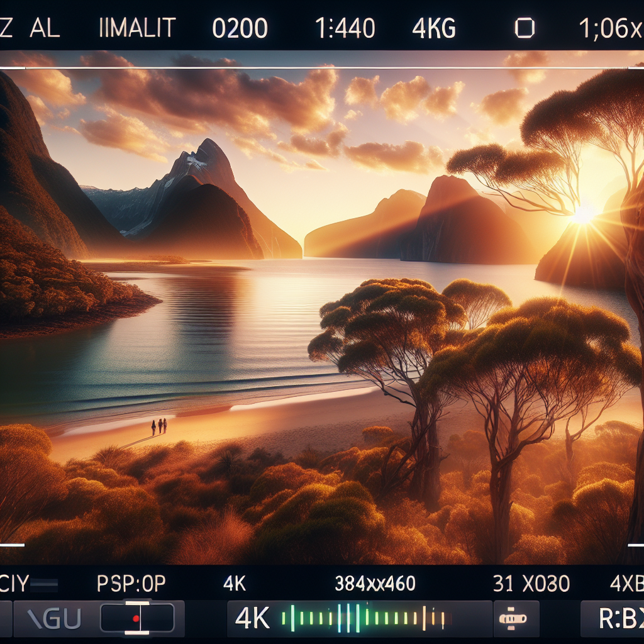644x644 pixels.
Task: Toggle the red dot record switch
Action: (x=136, y=619)
